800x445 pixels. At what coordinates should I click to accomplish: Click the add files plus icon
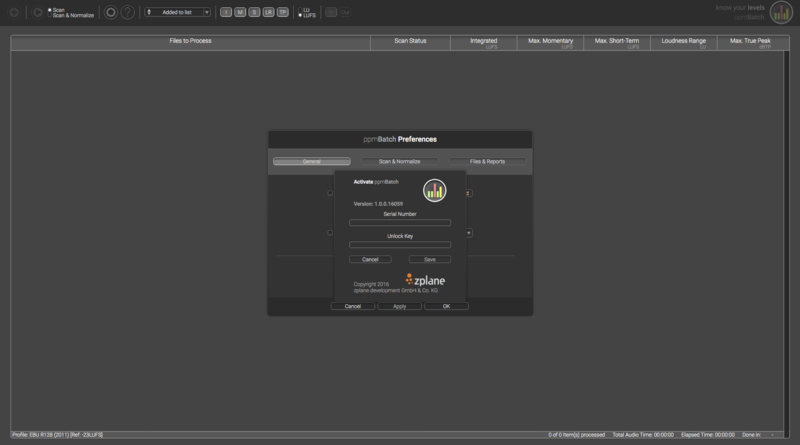coord(14,12)
